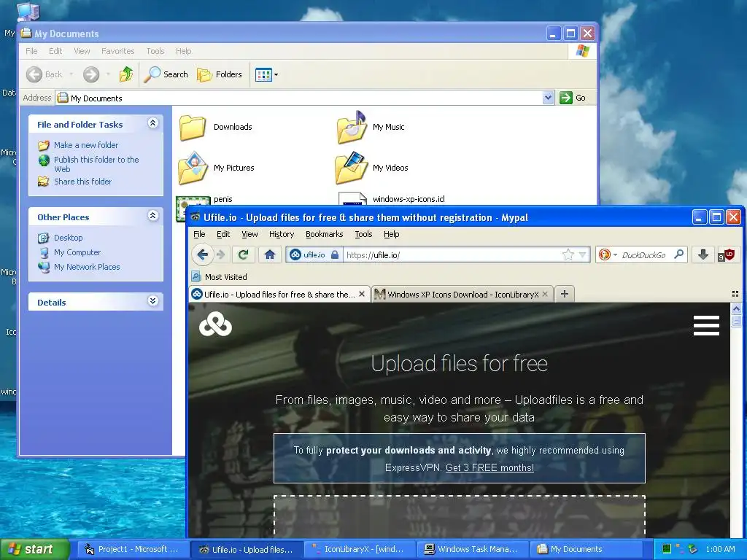Select the My Music folder
747x560 pixels.
(371, 127)
